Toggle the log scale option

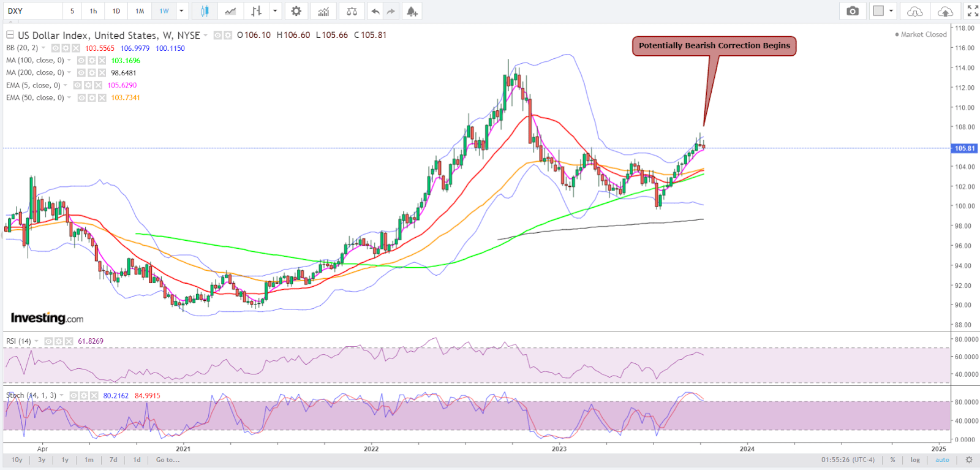(915, 460)
